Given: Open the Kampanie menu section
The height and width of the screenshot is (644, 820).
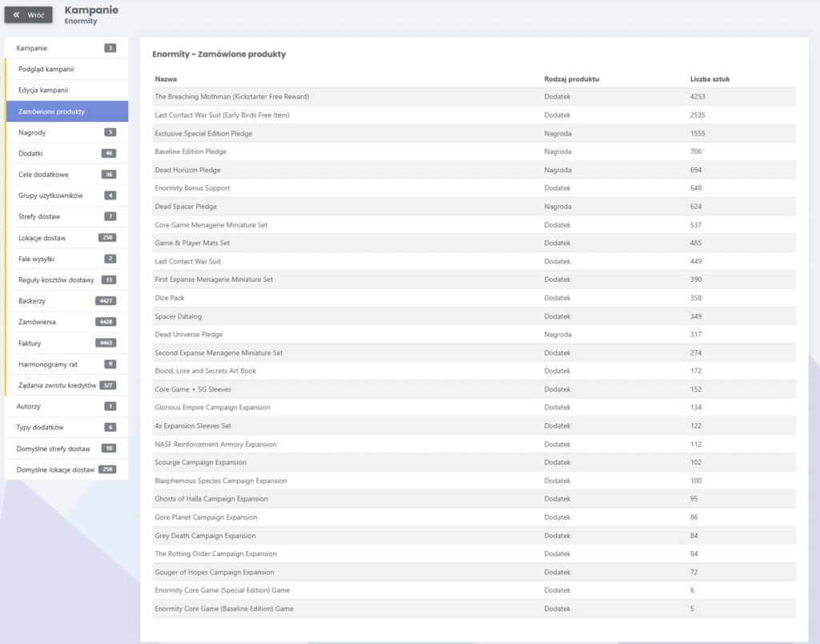Looking at the screenshot, I should coord(32,48).
